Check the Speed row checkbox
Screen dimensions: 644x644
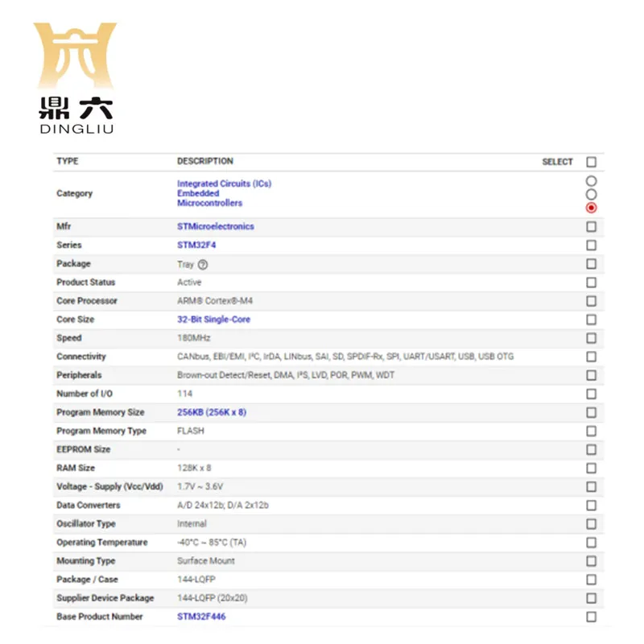[591, 338]
